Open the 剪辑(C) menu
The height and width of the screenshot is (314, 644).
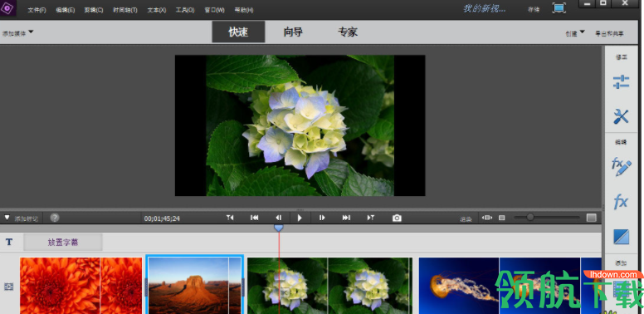click(94, 10)
